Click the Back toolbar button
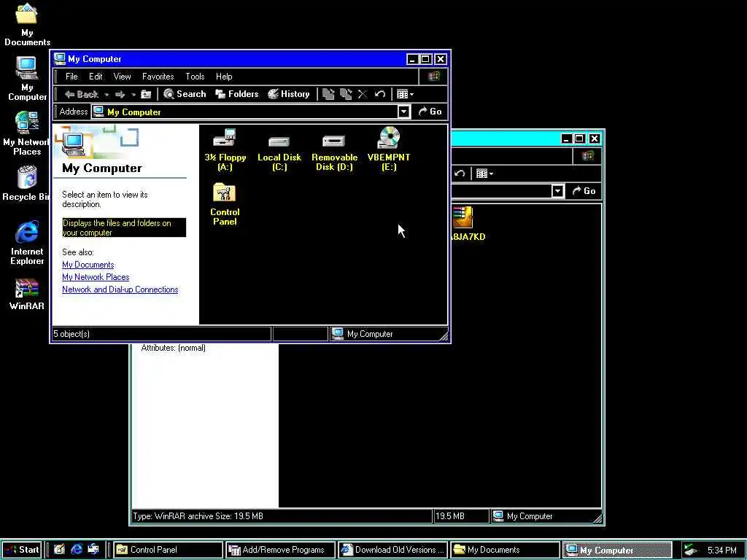 (82, 94)
